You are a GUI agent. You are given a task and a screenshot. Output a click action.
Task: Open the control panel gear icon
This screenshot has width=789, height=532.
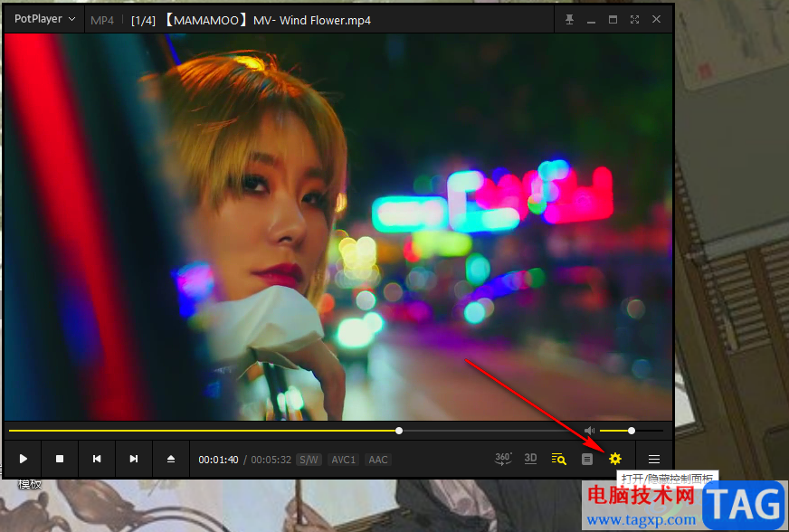(x=615, y=459)
